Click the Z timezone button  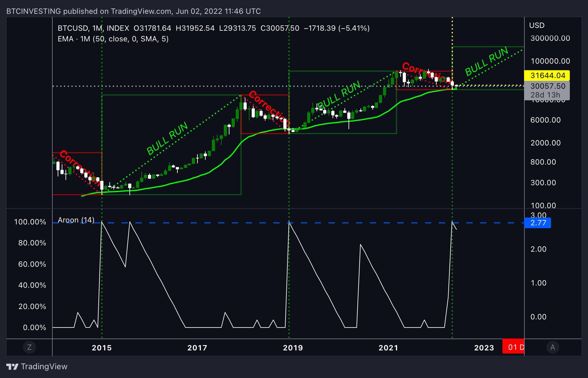coord(29,347)
